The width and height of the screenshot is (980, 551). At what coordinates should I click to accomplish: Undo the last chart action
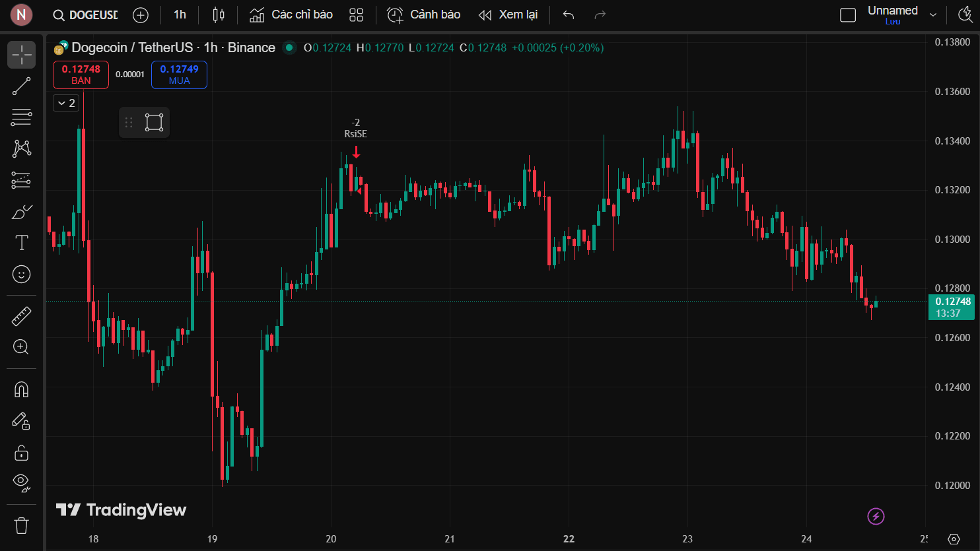(569, 15)
